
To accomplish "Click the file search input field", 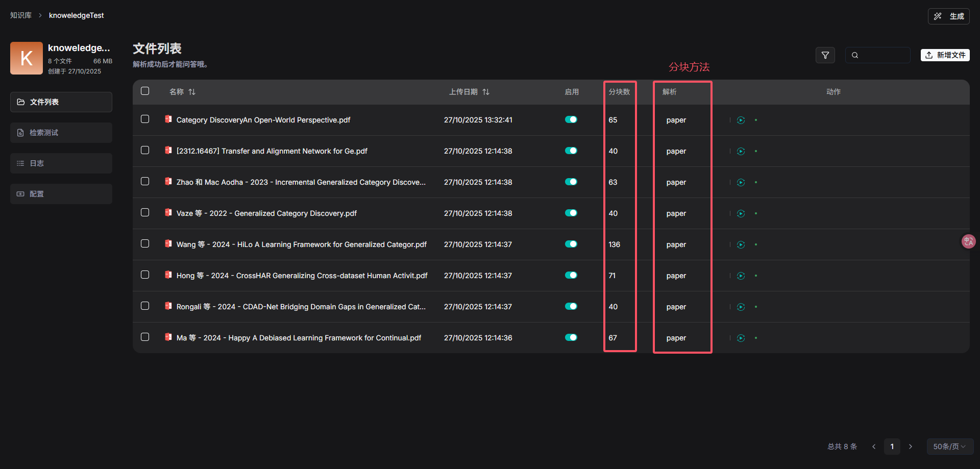I will point(878,55).
